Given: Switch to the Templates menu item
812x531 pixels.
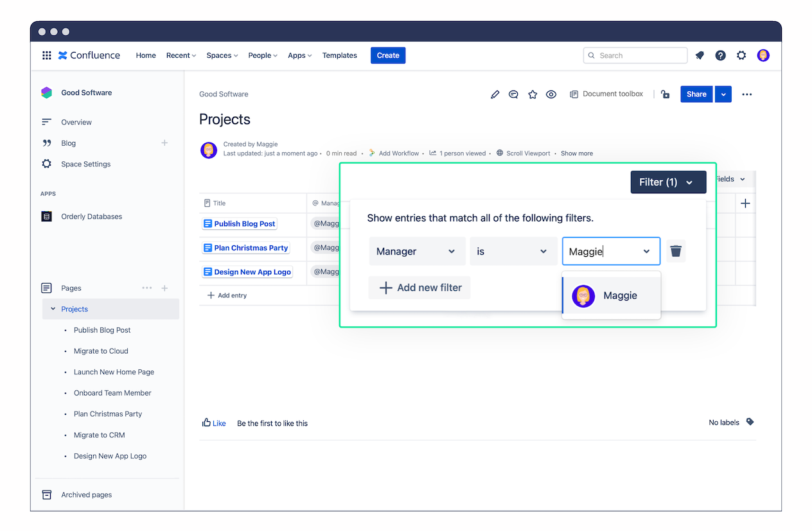Looking at the screenshot, I should [x=339, y=55].
